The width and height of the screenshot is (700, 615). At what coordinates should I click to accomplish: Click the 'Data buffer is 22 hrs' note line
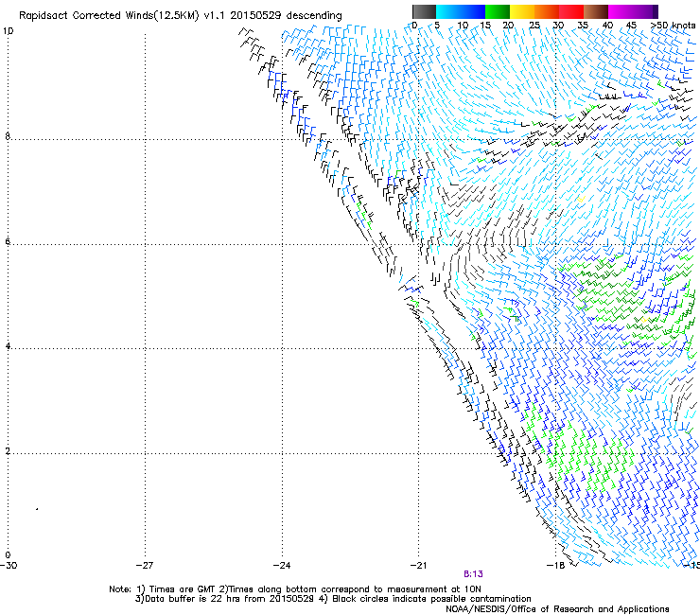(x=333, y=599)
